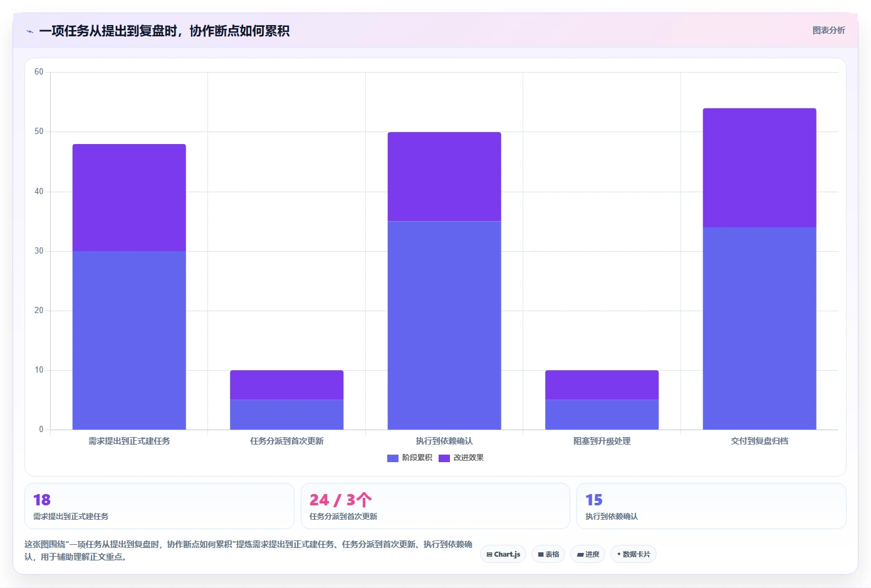Image resolution: width=871 pixels, height=588 pixels.
Task: Toggle the 阶段累积 legend entry
Action: point(410,458)
